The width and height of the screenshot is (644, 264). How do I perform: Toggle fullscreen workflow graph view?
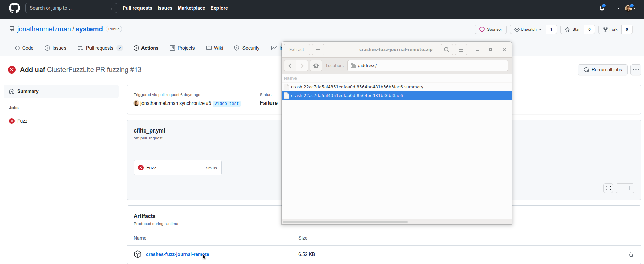(608, 188)
